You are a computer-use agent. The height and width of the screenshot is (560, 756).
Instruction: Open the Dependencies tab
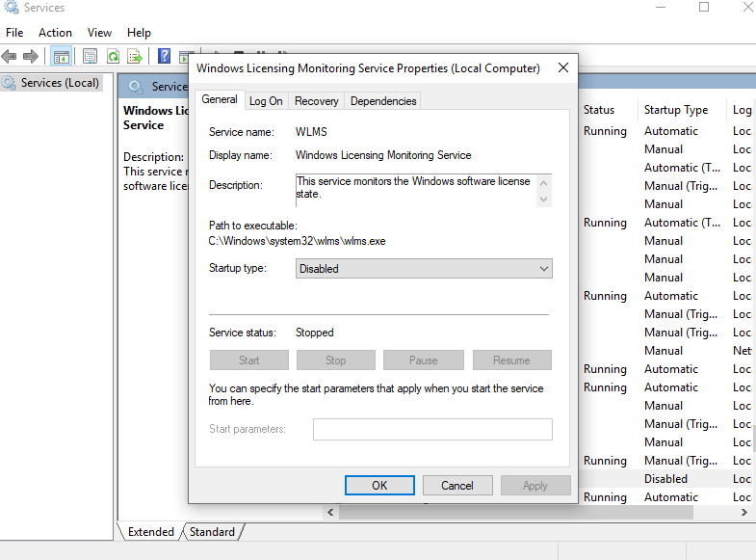point(383,101)
